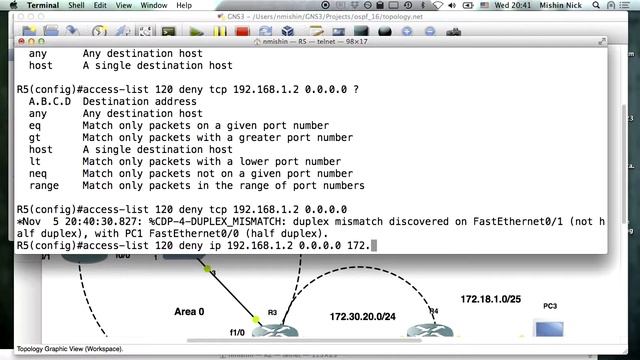Open Notification Center list icon

click(624, 5)
